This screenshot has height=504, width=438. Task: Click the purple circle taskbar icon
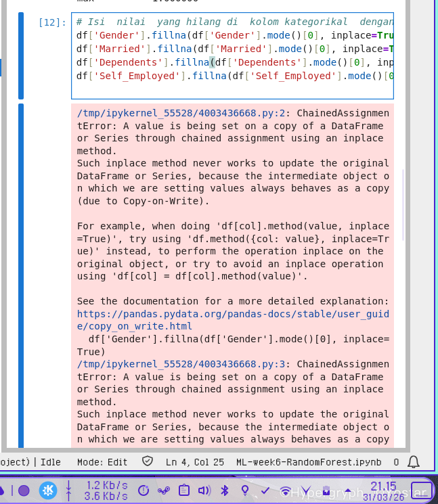point(24,491)
